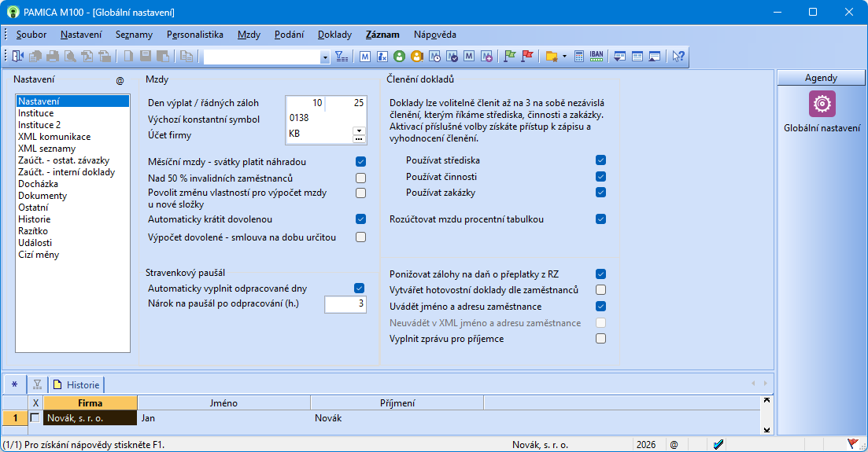Open the Účet firmy dropdown arrow
This screenshot has width=868, height=452.
pyautogui.click(x=359, y=130)
